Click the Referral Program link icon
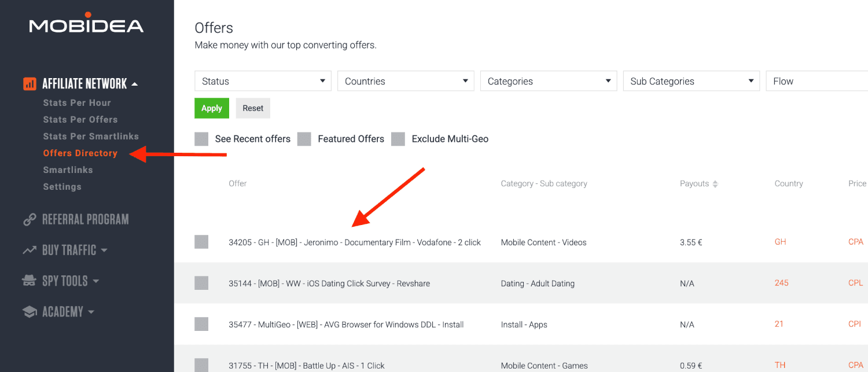 pyautogui.click(x=30, y=220)
